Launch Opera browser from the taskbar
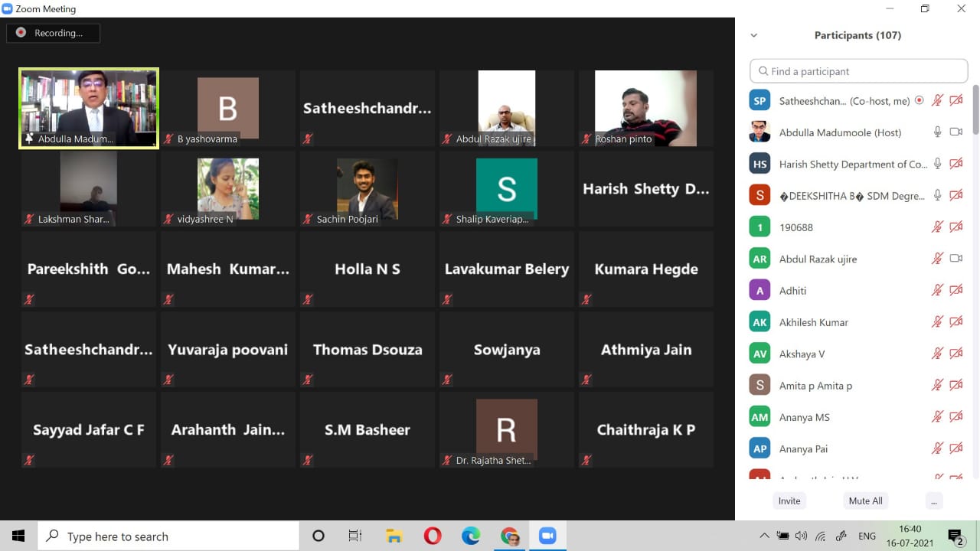This screenshot has height=551, width=980. (x=433, y=536)
